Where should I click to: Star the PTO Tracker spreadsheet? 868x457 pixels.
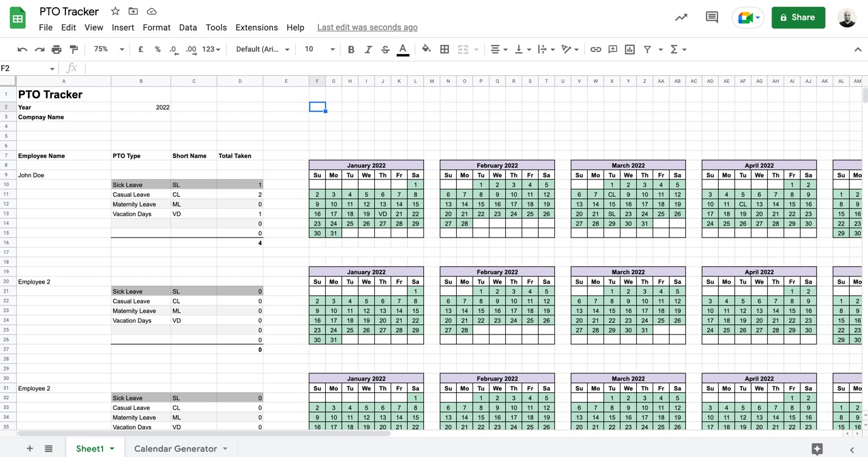115,11
